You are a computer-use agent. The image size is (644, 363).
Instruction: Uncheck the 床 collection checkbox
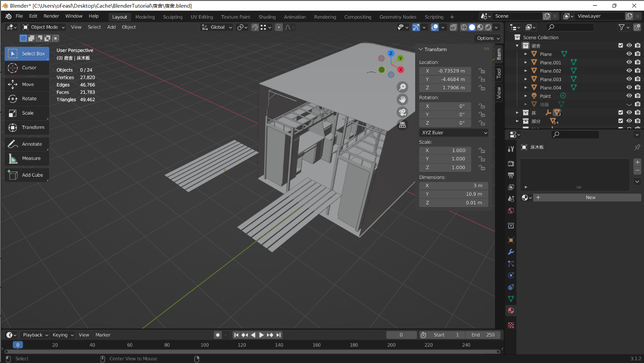(x=621, y=113)
